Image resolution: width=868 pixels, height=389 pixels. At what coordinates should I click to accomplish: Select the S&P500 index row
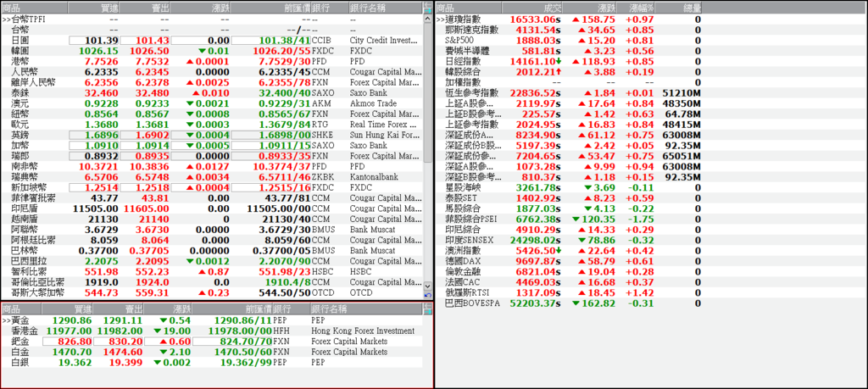(569, 41)
